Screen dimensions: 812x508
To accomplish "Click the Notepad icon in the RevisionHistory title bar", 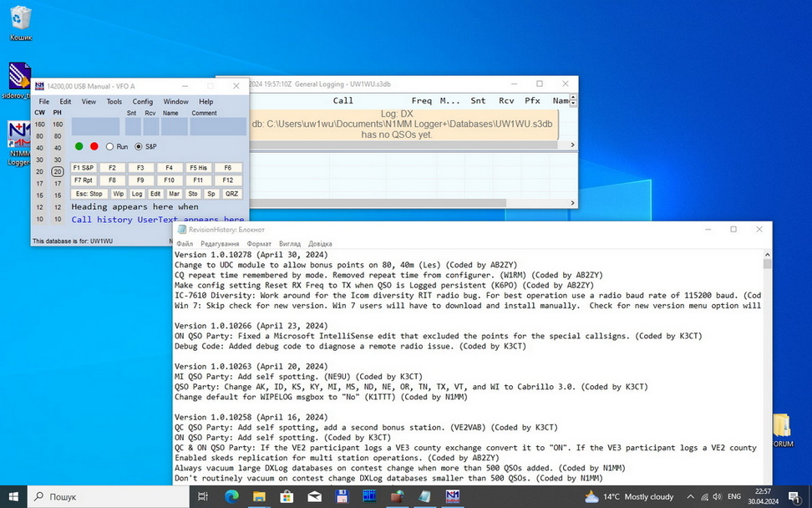I will (182, 230).
